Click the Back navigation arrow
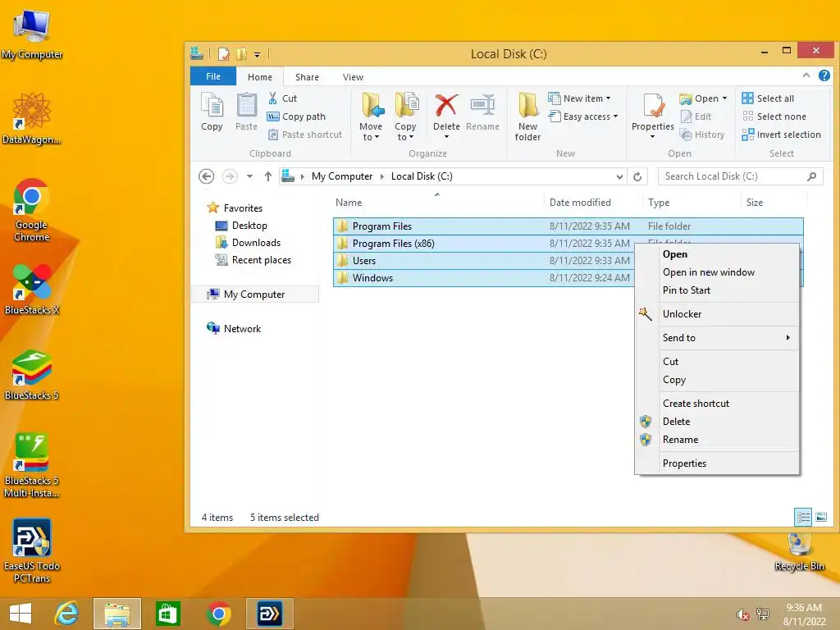The height and width of the screenshot is (630, 840). (206, 176)
